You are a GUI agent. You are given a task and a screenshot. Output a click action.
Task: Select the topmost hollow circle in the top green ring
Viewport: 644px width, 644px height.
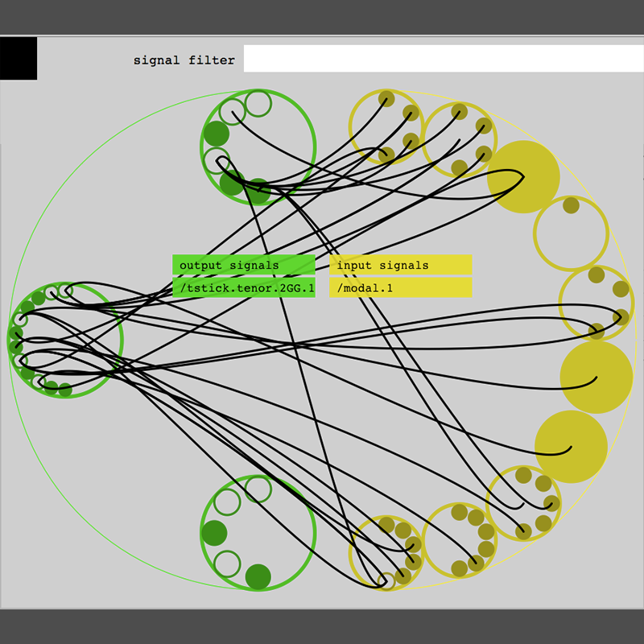click(258, 104)
